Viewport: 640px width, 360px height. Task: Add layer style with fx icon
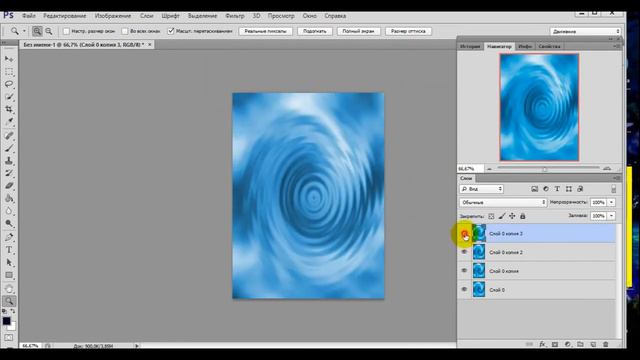[542, 344]
